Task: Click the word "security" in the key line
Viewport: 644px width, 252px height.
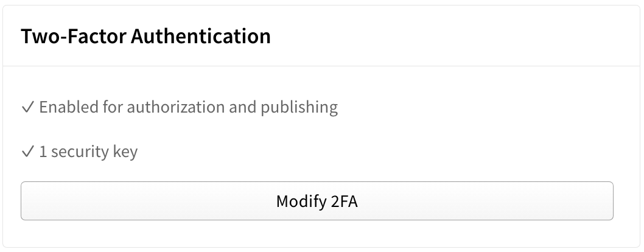Action: click(x=79, y=152)
